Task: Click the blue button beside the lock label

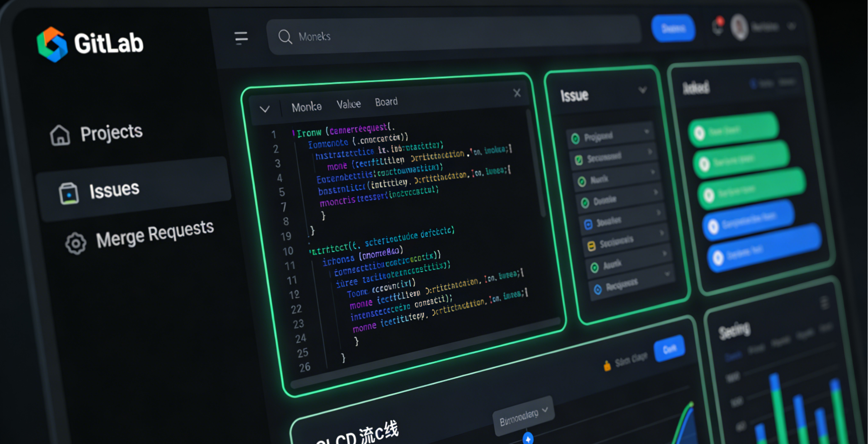Action: click(x=670, y=349)
